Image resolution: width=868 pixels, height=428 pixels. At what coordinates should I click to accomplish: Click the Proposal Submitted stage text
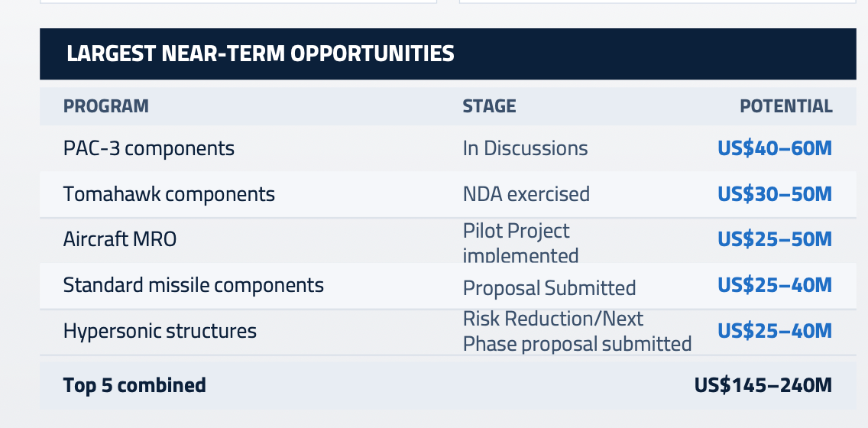[x=549, y=288]
